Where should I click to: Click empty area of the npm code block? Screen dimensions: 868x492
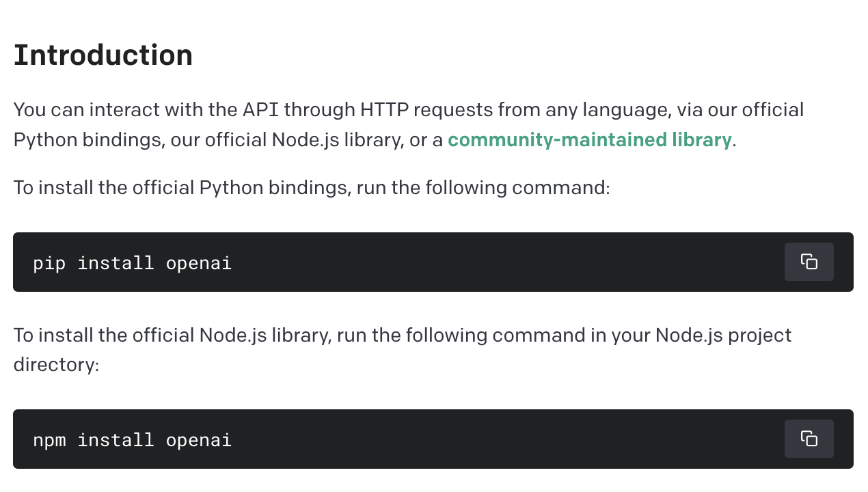[x=506, y=439]
